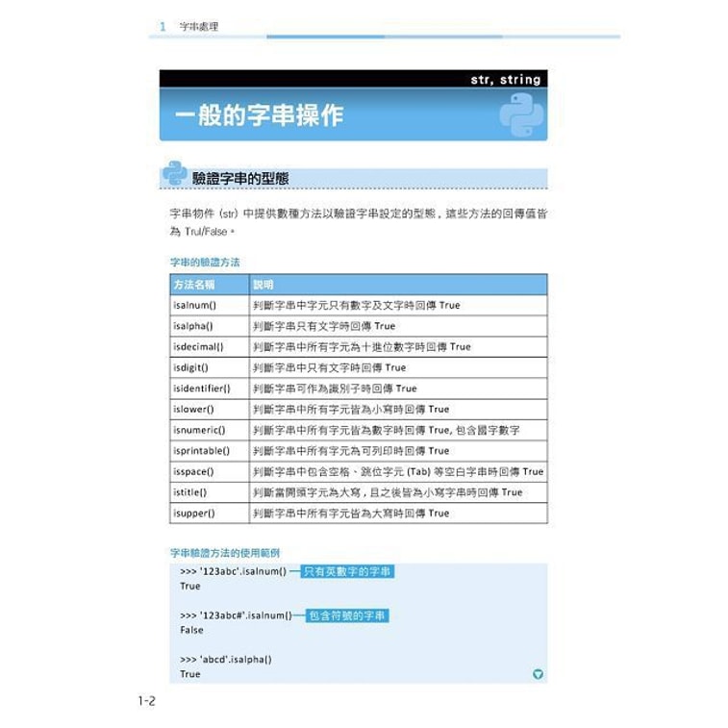Click the description in the isalnum() row
This screenshot has height=728, width=728.
[x=357, y=306]
